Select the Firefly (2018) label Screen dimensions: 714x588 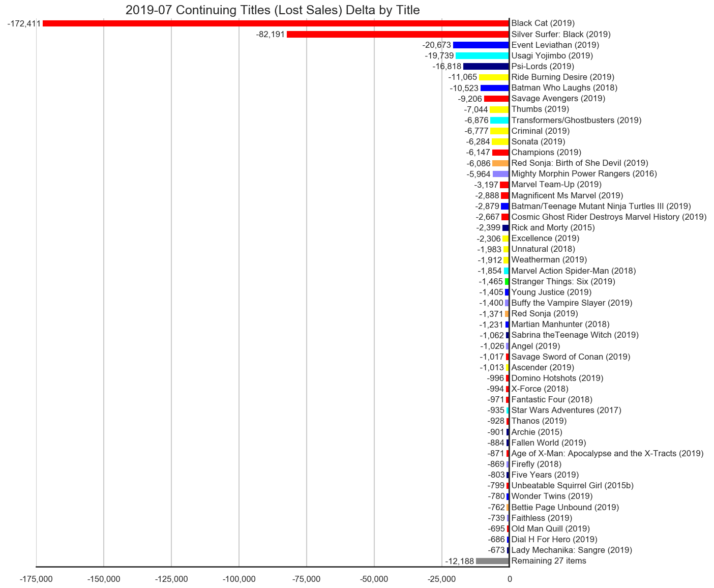point(537,464)
